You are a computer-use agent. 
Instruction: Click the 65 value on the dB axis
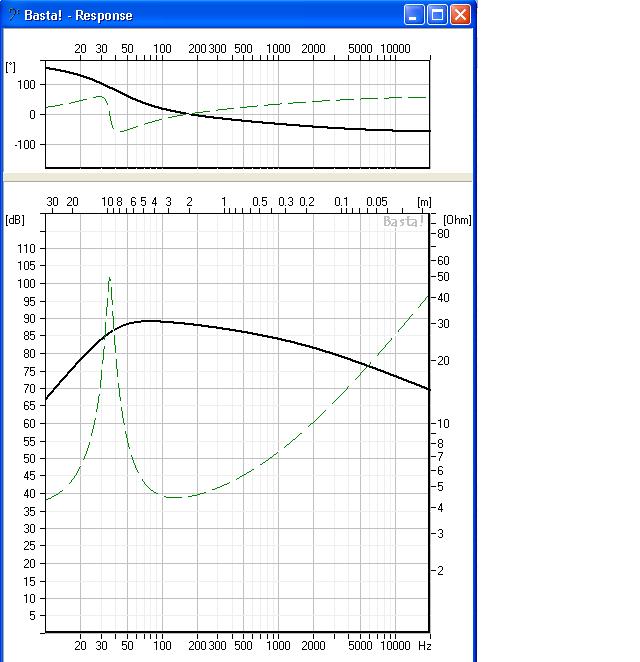[x=29, y=406]
